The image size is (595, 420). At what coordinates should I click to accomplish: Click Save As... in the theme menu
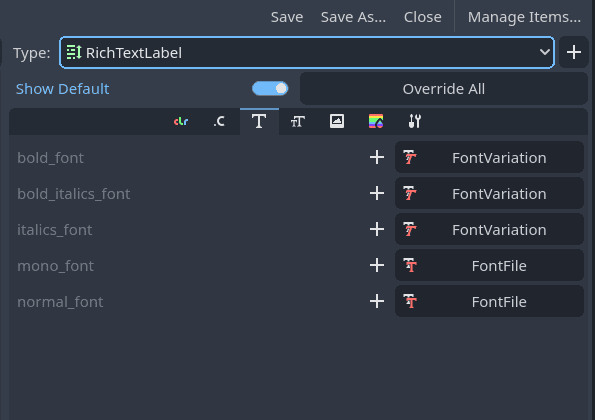pos(353,17)
